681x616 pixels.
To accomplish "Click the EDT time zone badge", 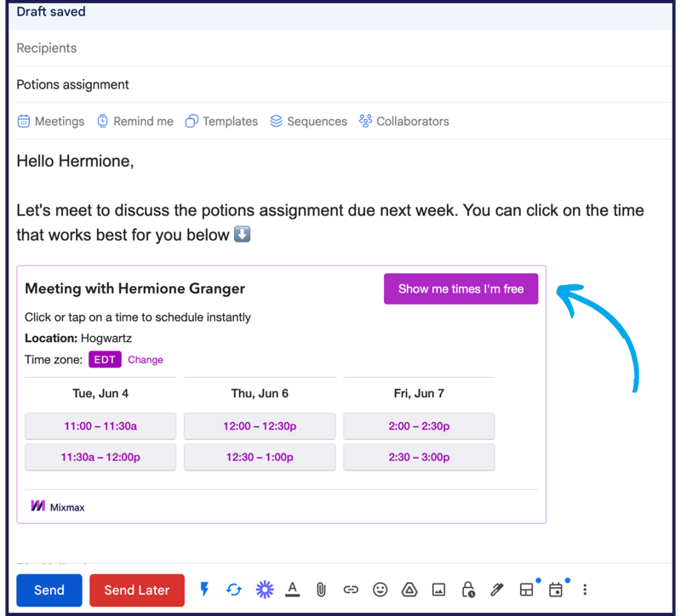I will 105,359.
